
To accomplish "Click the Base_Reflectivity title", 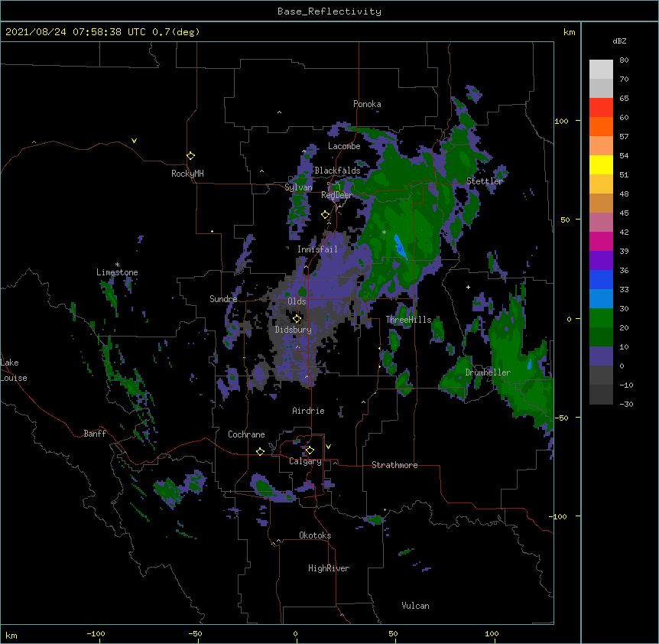I will point(329,11).
